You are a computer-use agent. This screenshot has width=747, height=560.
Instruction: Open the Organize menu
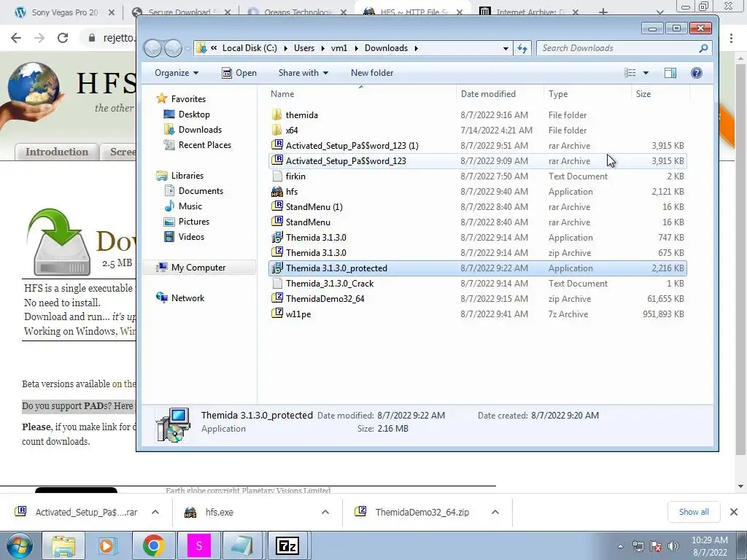coord(177,73)
